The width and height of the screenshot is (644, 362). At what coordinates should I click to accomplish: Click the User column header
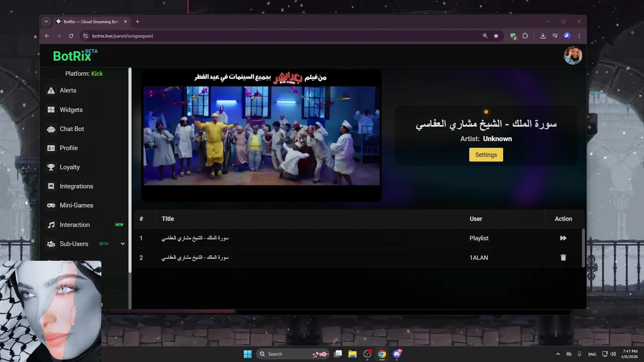(476, 219)
